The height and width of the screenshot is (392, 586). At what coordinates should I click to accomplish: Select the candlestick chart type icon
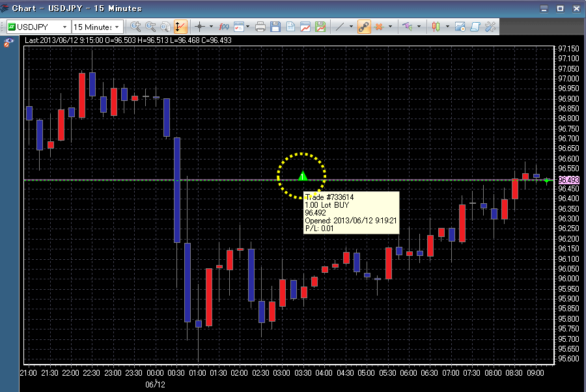[x=436, y=27]
